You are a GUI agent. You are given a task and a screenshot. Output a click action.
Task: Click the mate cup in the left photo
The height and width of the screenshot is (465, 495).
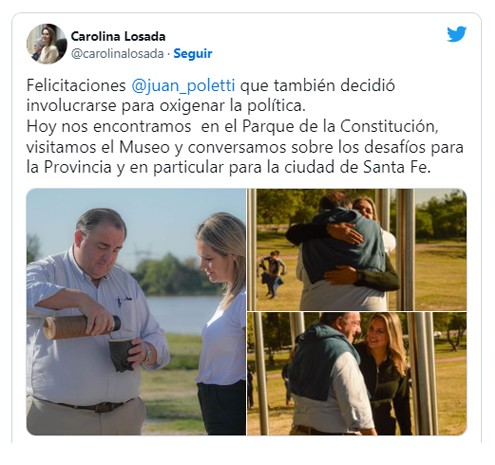[x=122, y=354]
